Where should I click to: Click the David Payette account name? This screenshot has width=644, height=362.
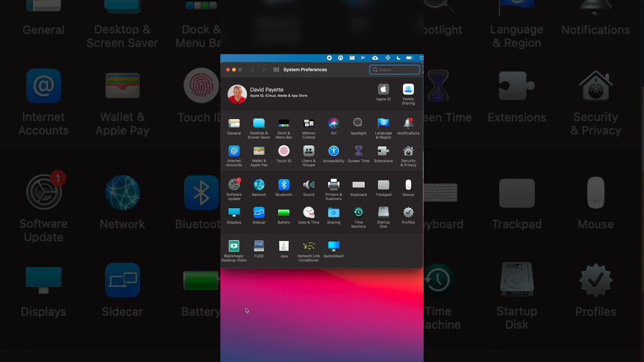(267, 89)
